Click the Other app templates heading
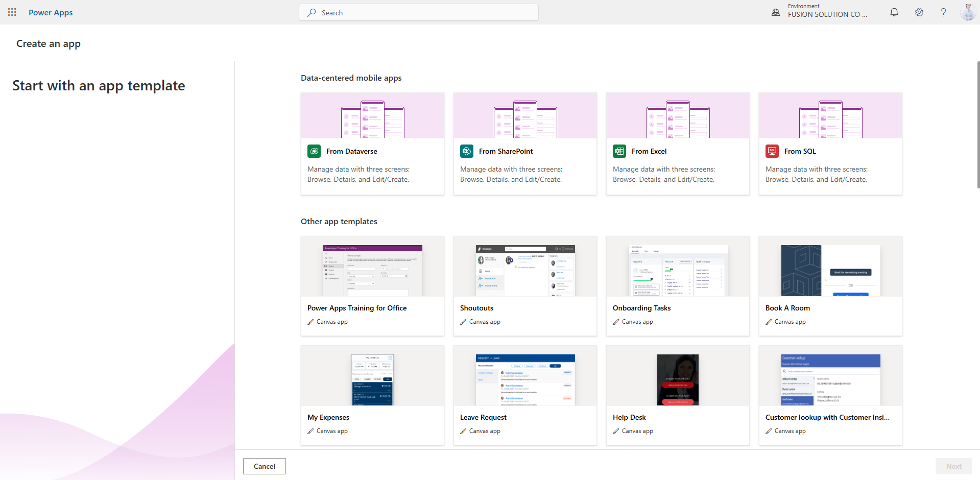The width and height of the screenshot is (980, 480). [x=339, y=221]
